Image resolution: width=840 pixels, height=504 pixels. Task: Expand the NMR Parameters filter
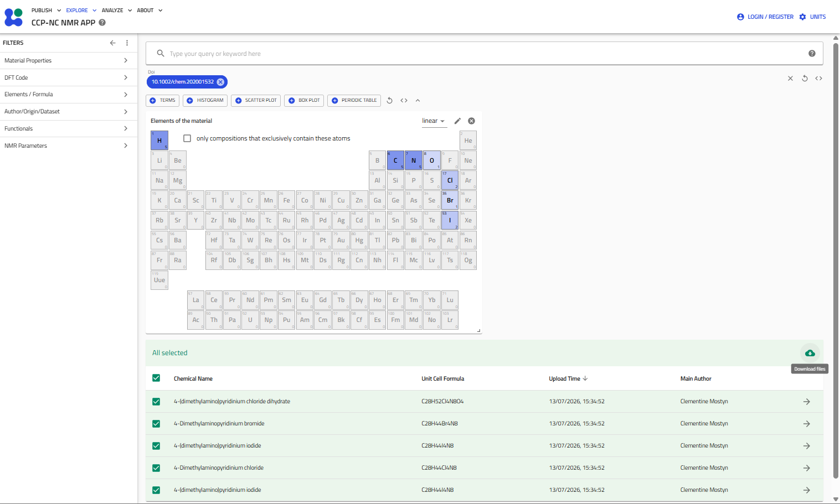pos(69,146)
